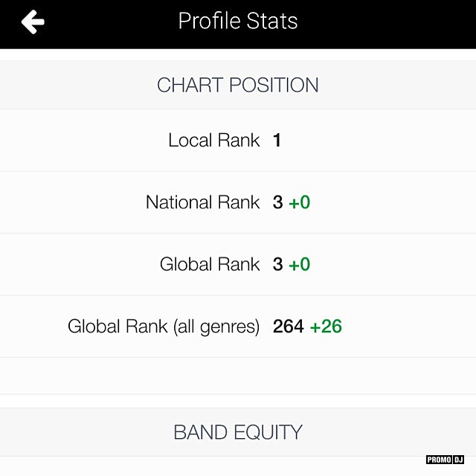The height and width of the screenshot is (476, 476).
Task: Select the green +0 beside Global Rank
Action: (x=299, y=264)
